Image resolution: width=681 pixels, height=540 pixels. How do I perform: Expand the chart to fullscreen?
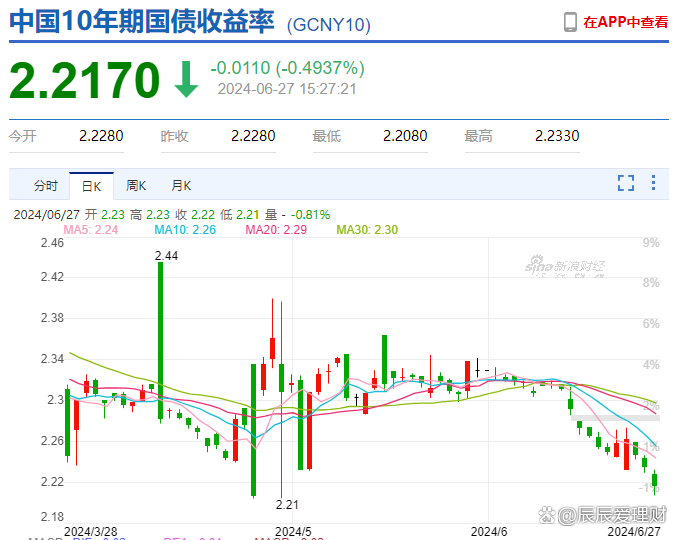coord(626,183)
